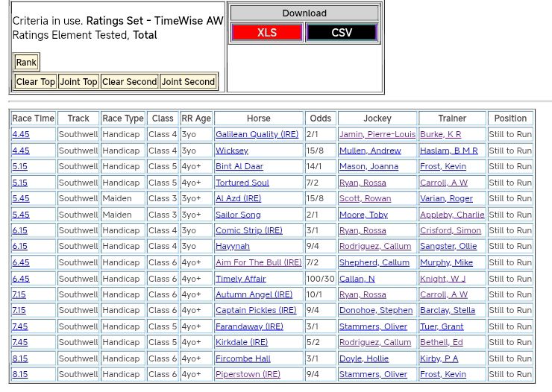Click the red XLS download button
Viewport: 552px width, 392px height.
266,33
